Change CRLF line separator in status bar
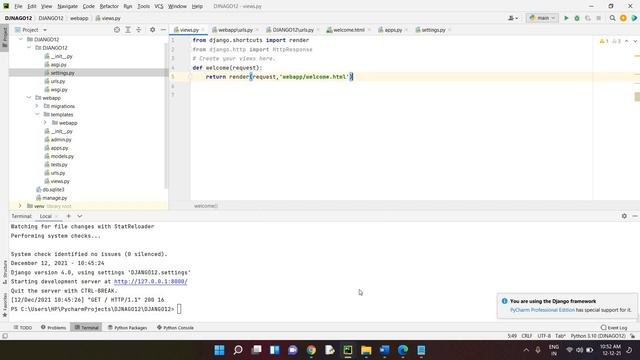 527,336
